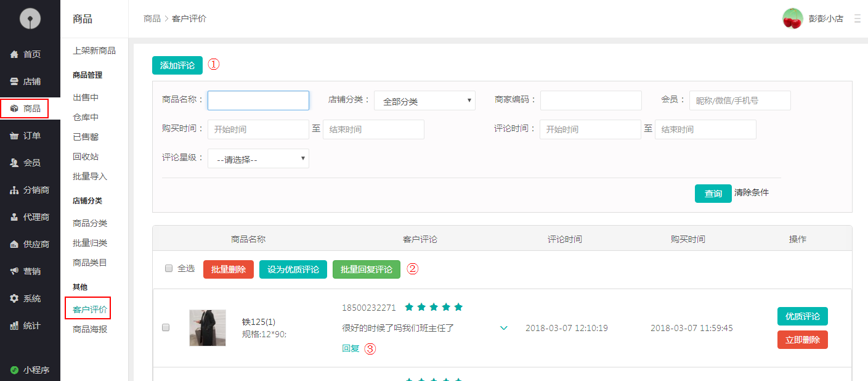The image size is (868, 381).
Task: Click the 回复 reply link
Action: 351,348
